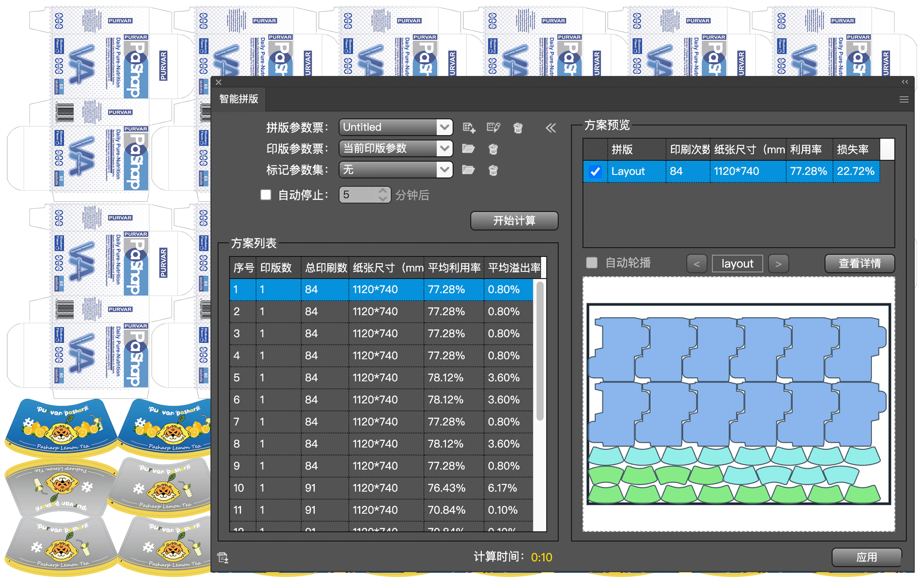924x577 pixels.
Task: Click the new layout parameter preset icon
Action: point(469,128)
